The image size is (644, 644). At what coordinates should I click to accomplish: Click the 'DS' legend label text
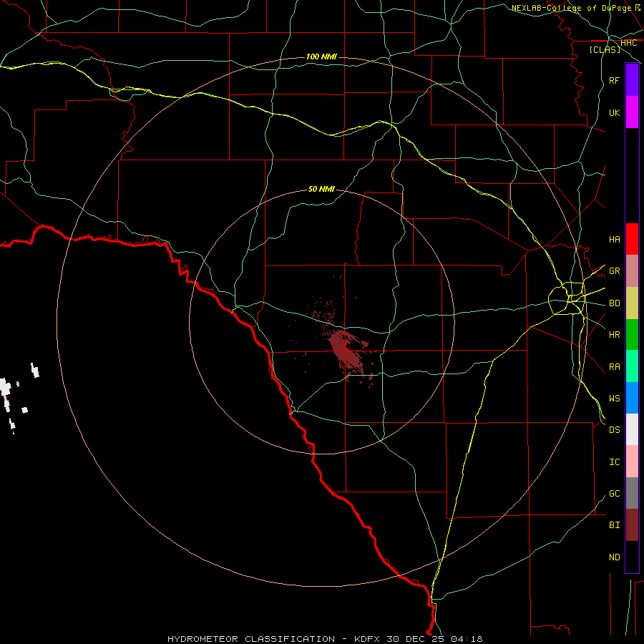[x=614, y=430]
